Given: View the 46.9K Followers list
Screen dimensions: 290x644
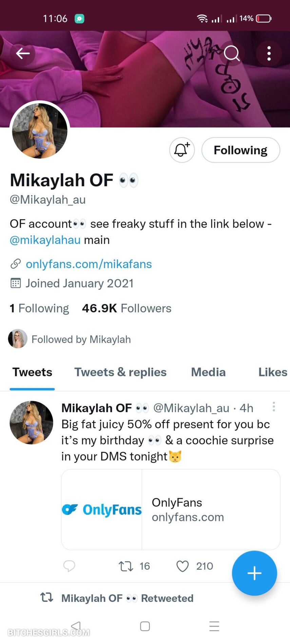Looking at the screenshot, I should pos(127,308).
